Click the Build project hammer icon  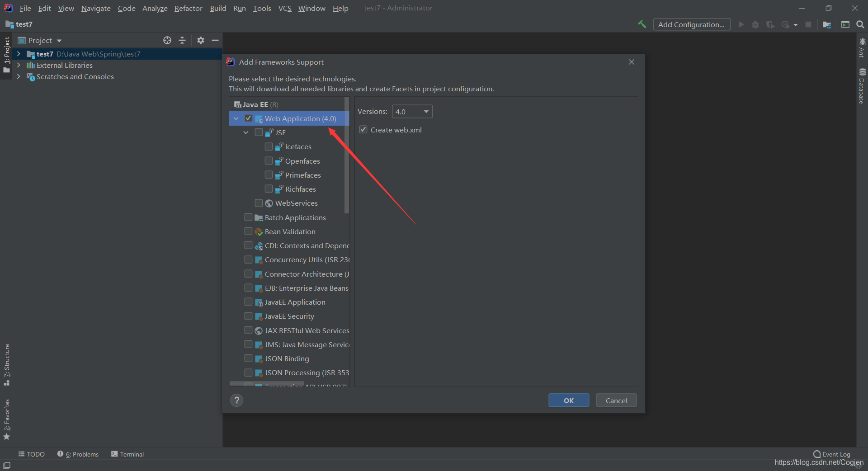[642, 24]
